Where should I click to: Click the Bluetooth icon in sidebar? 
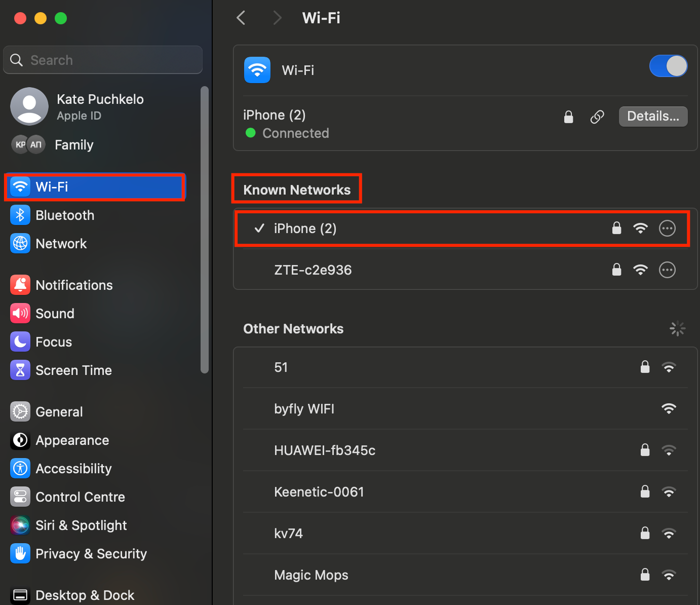coord(20,215)
